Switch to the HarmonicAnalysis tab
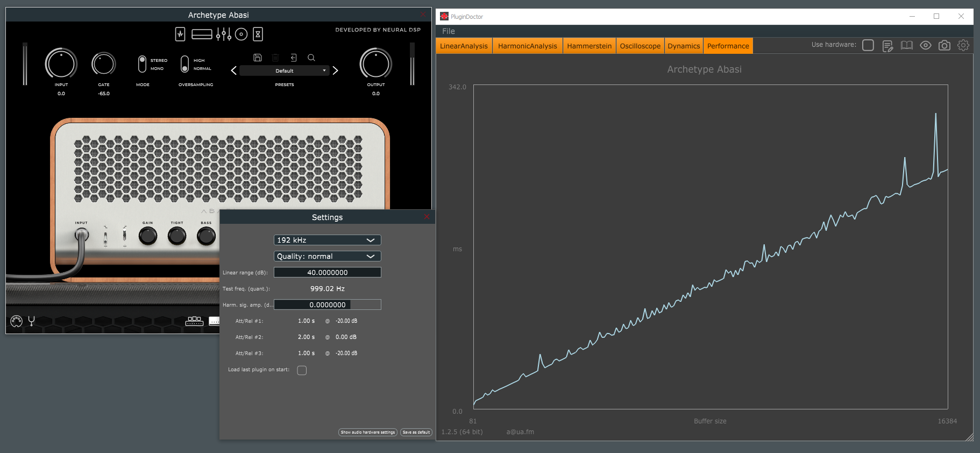The width and height of the screenshot is (980, 453). (528, 46)
